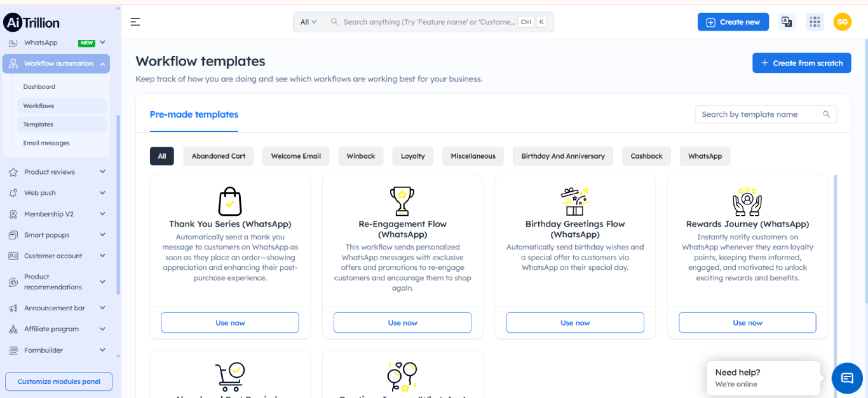Open the language translation icon

pyautogui.click(x=787, y=21)
